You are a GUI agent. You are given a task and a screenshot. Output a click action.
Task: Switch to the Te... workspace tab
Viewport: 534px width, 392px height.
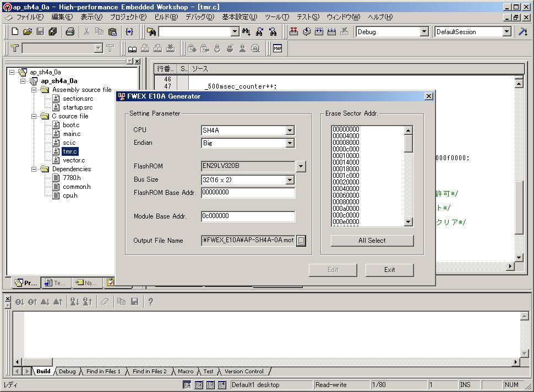pos(56,282)
